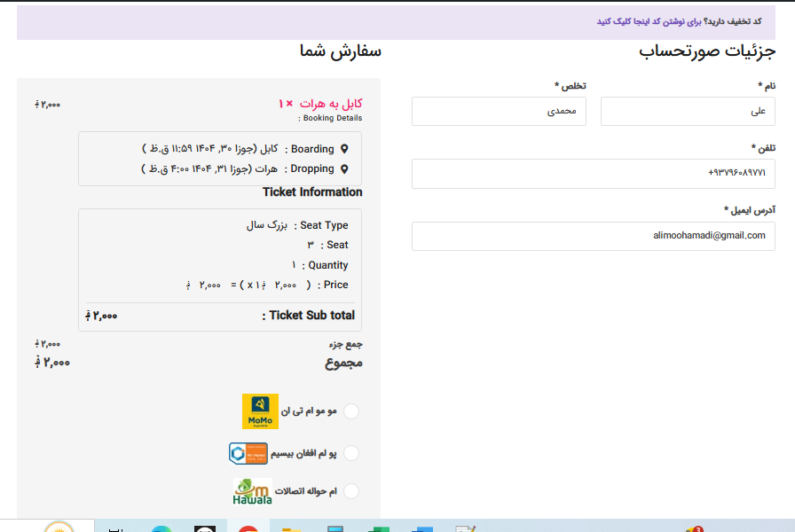
Task: Click the Dropping location pin icon
Action: coord(344,169)
